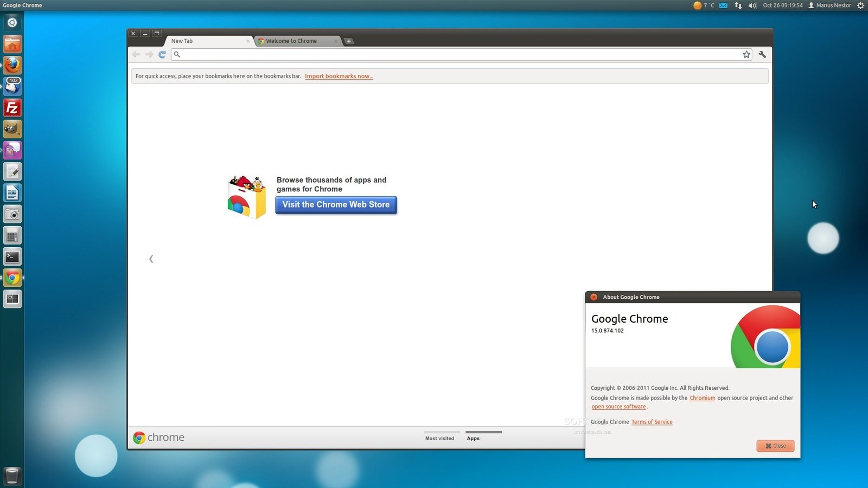
Task: Visit the Chrome Web Store
Action: tap(336, 205)
